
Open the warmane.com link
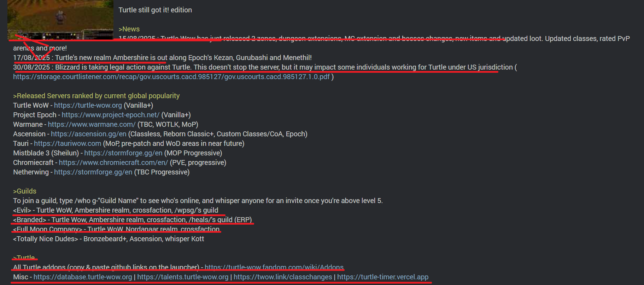point(92,124)
